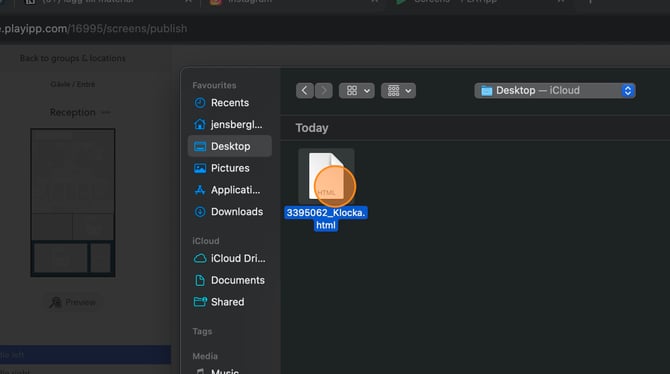Open the Desktop — iCloud location popup
This screenshot has height=374, width=670.
click(x=555, y=91)
